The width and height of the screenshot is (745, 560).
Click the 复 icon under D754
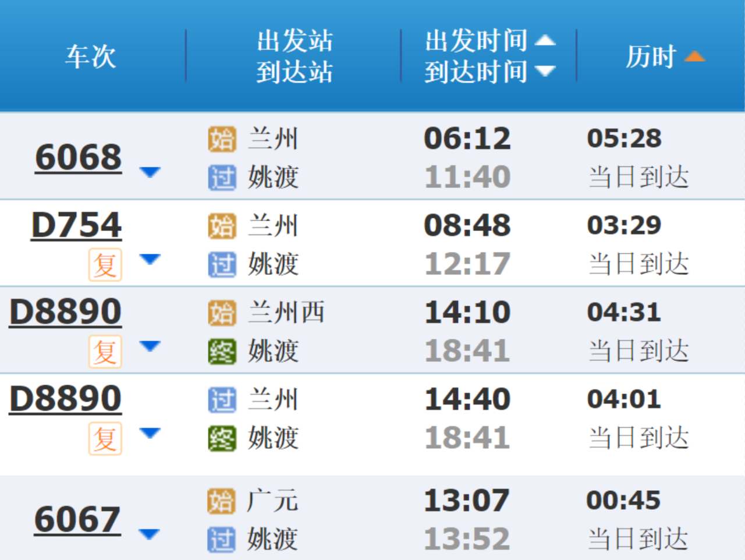click(105, 265)
